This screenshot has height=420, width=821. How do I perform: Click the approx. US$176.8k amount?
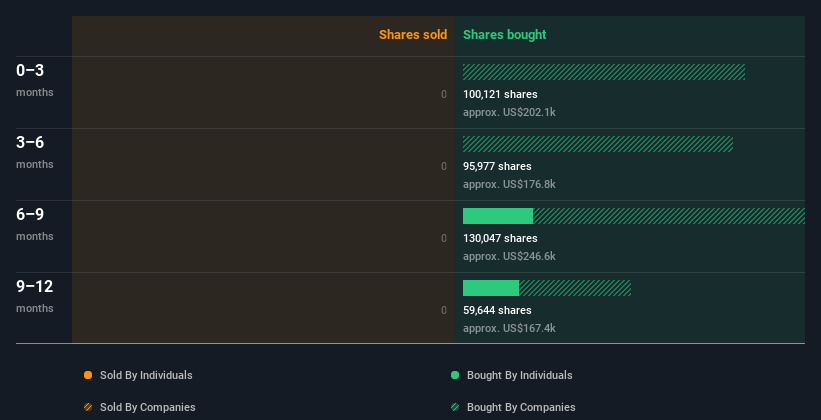509,184
